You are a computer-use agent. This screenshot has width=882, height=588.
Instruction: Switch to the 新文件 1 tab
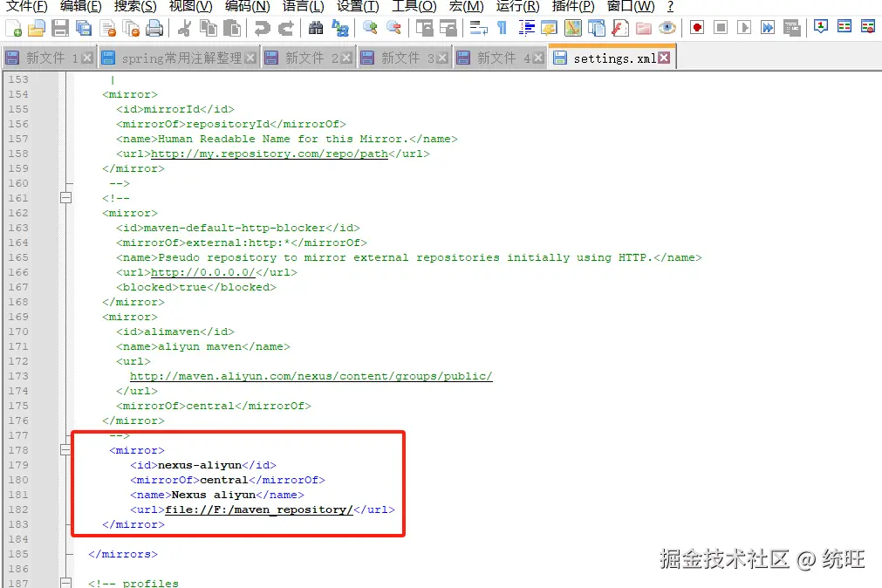pyautogui.click(x=48, y=58)
